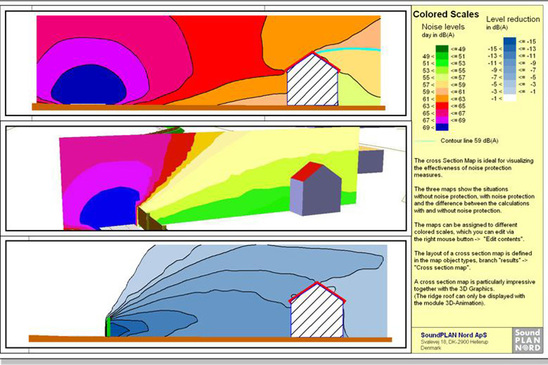Click the orange ground strip in top map
The width and height of the screenshot is (548, 365).
coord(209,108)
